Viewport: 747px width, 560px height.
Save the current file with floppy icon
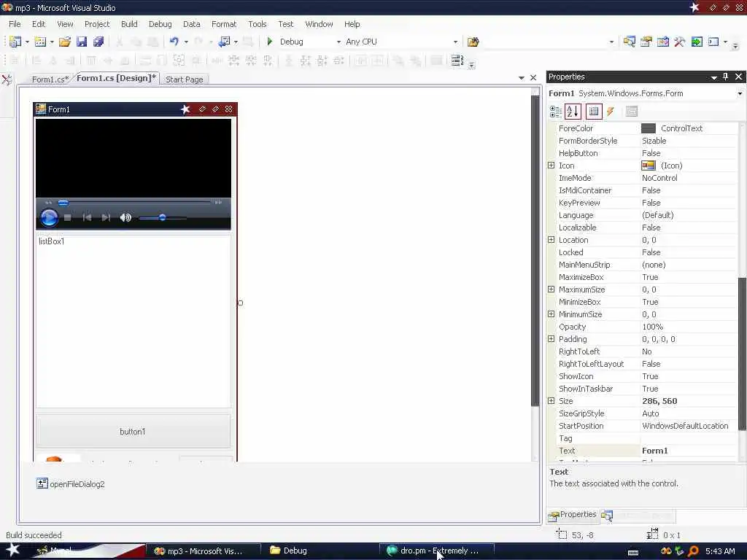[x=82, y=42]
